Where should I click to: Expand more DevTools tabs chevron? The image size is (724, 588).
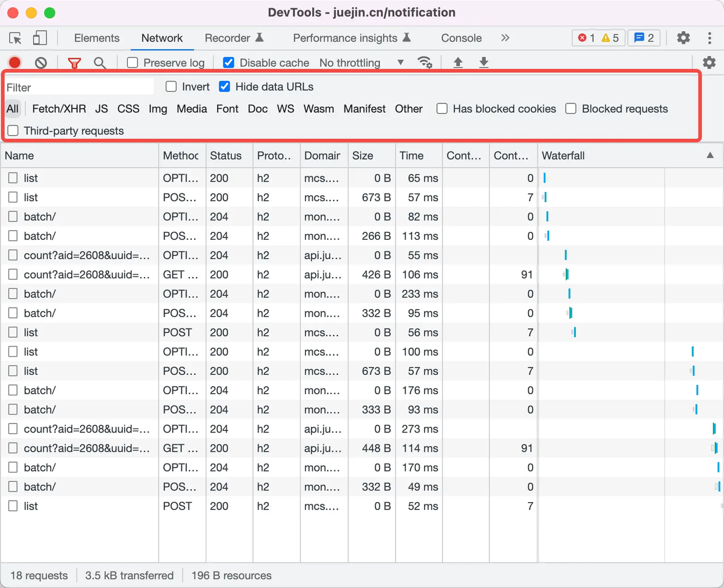[505, 38]
